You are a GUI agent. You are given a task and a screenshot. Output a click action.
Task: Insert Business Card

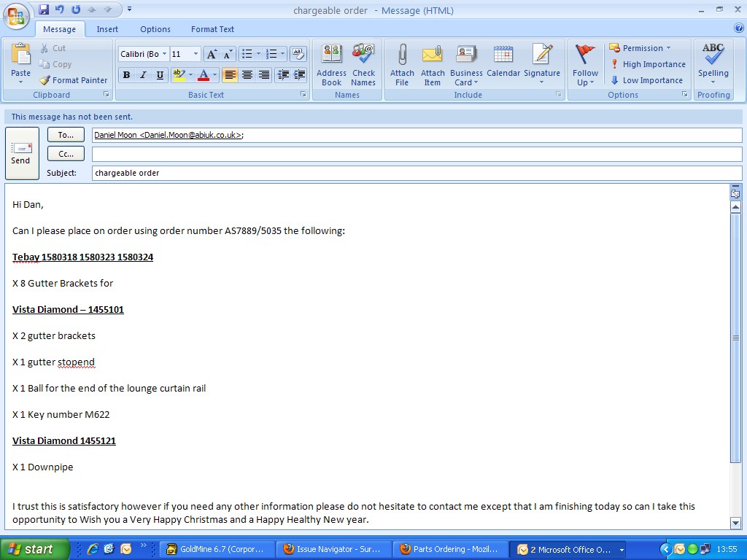coord(466,65)
